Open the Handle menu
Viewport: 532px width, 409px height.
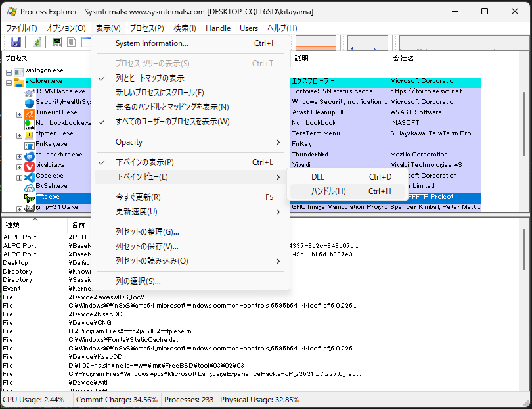[x=218, y=28]
